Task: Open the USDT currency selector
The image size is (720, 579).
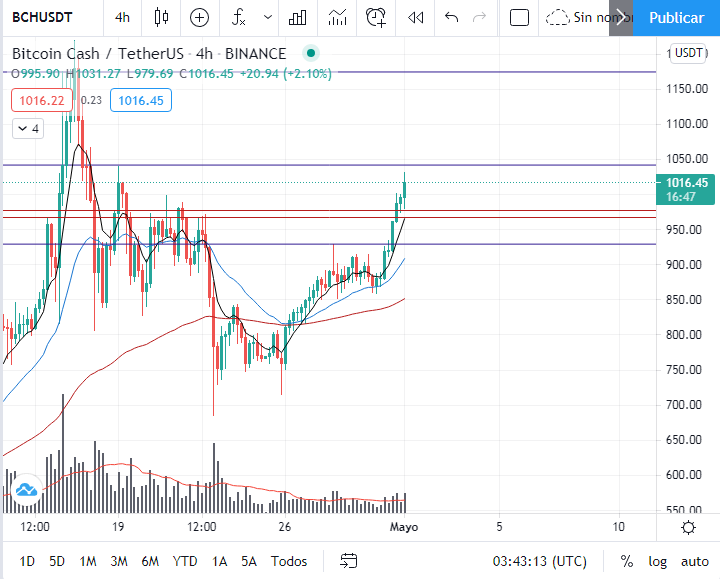Action: pyautogui.click(x=688, y=53)
